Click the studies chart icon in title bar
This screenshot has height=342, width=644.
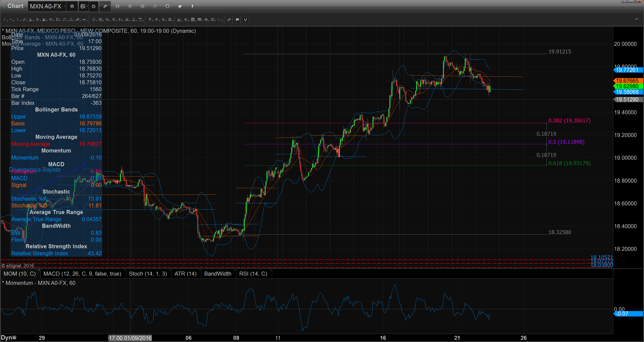pyautogui.click(x=118, y=6)
